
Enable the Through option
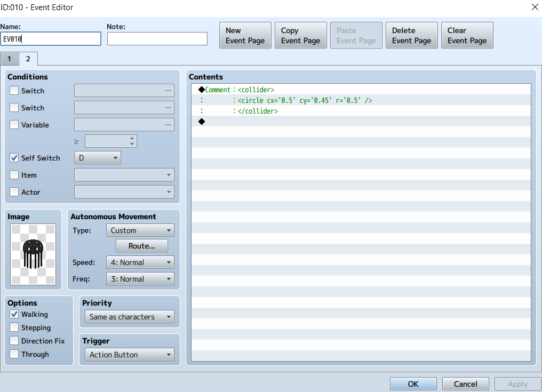coord(14,354)
